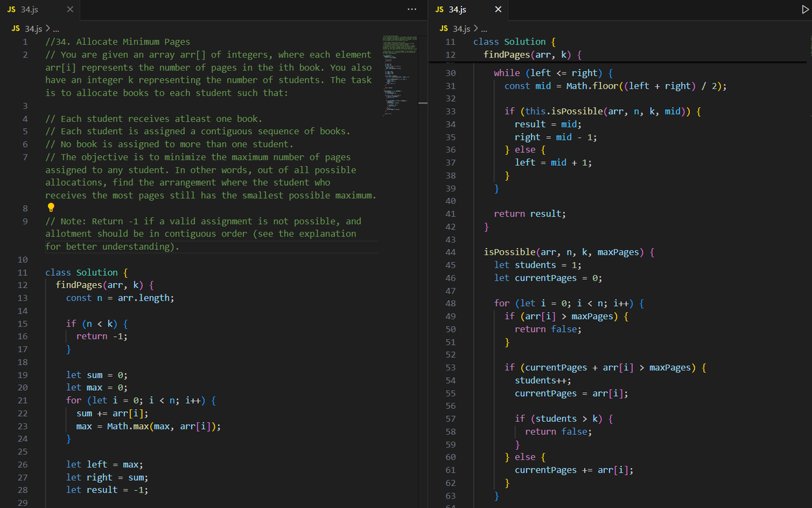
Task: Close the left 34.js tab
Action: pos(70,9)
